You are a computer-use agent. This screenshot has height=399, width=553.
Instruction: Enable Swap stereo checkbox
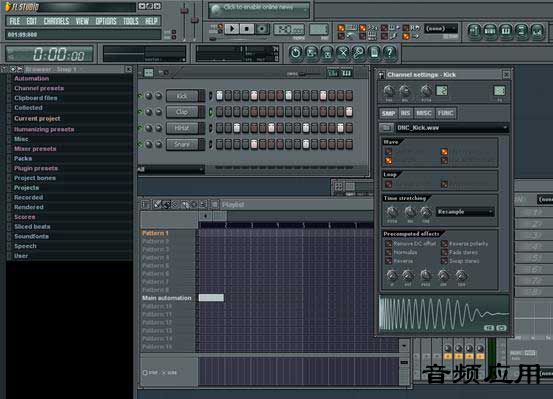coord(444,261)
